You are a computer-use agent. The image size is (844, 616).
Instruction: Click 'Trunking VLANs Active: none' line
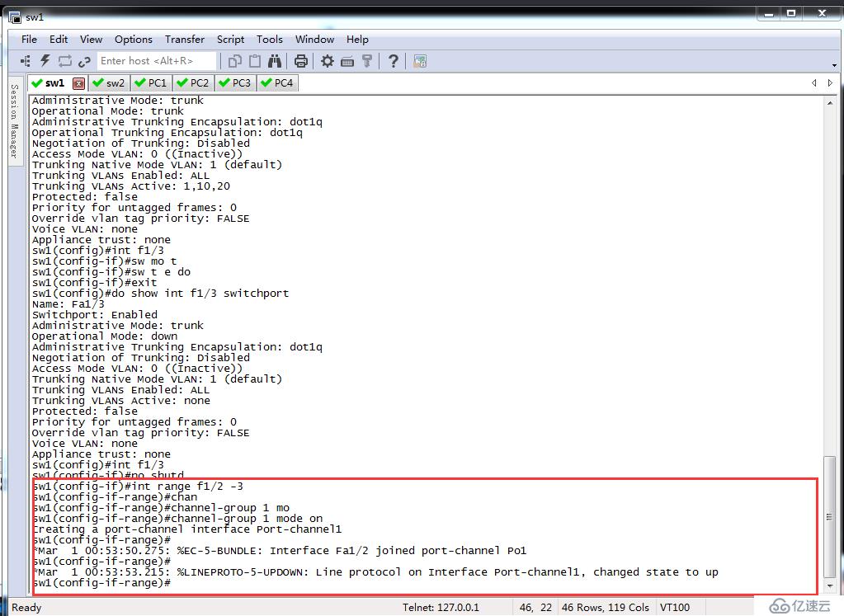[x=121, y=401]
